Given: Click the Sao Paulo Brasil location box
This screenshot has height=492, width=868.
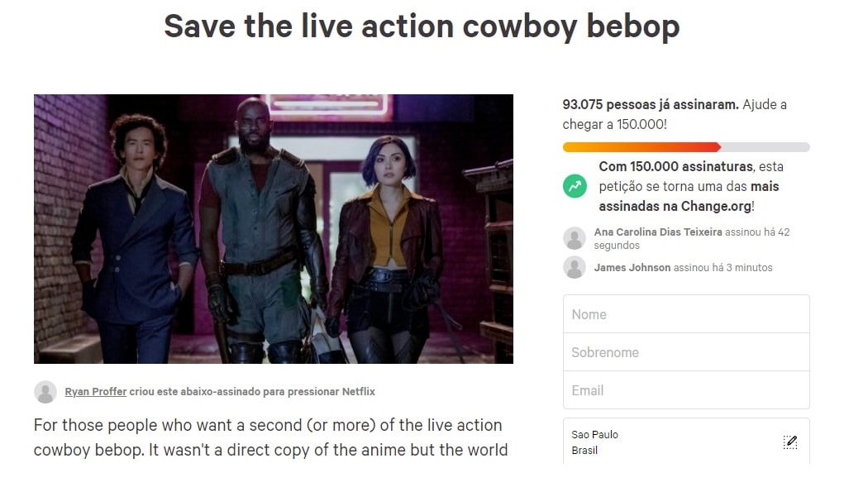Looking at the screenshot, I should (x=686, y=442).
